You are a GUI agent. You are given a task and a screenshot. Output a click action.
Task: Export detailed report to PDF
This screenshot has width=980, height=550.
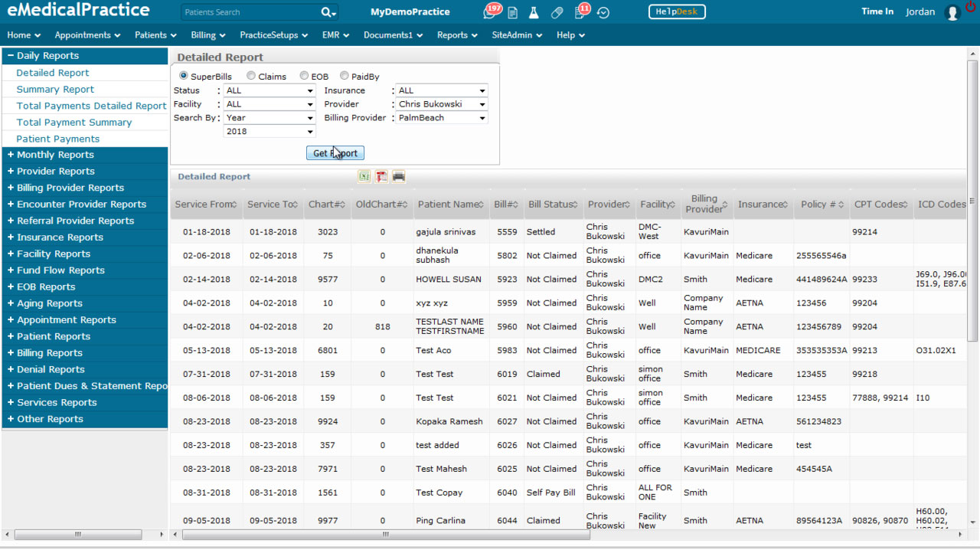point(381,176)
